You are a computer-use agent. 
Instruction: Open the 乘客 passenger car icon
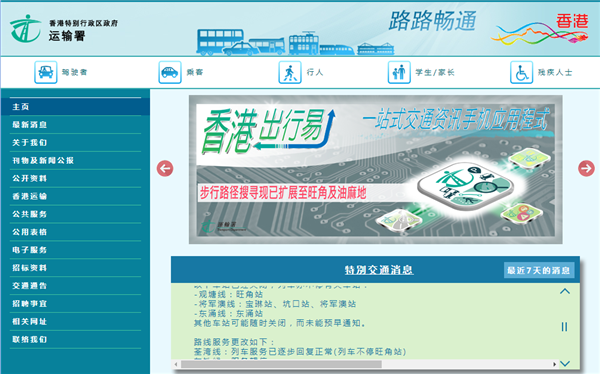point(170,72)
